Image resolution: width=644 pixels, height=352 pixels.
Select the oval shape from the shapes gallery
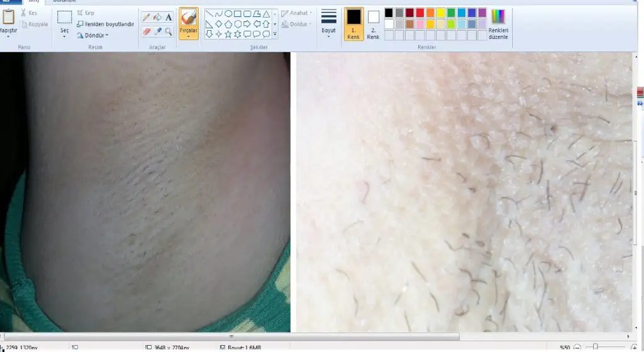(228, 14)
